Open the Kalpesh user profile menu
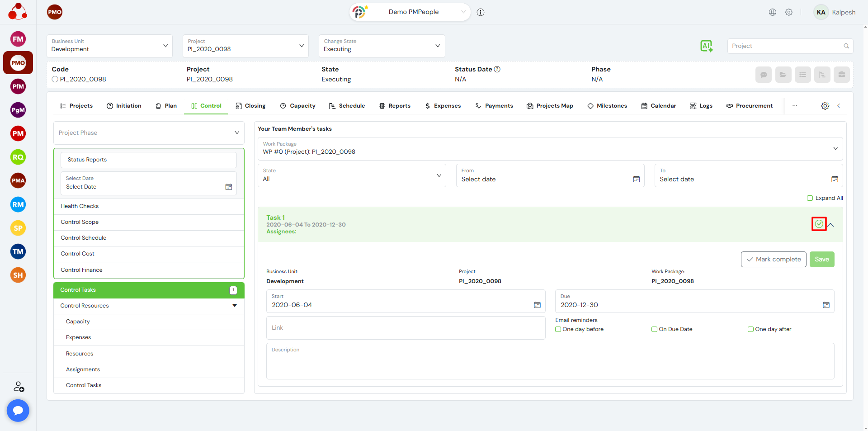The image size is (868, 431). pos(835,12)
